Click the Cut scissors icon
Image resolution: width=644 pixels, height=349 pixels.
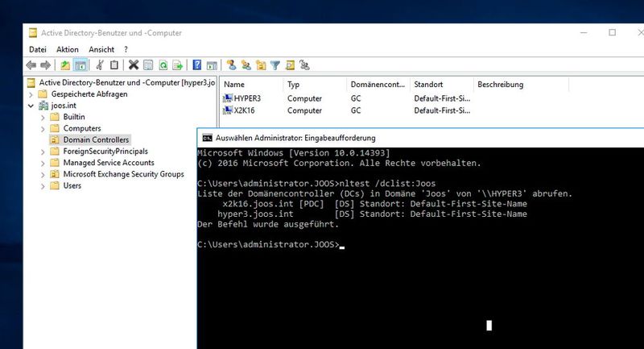pos(100,65)
